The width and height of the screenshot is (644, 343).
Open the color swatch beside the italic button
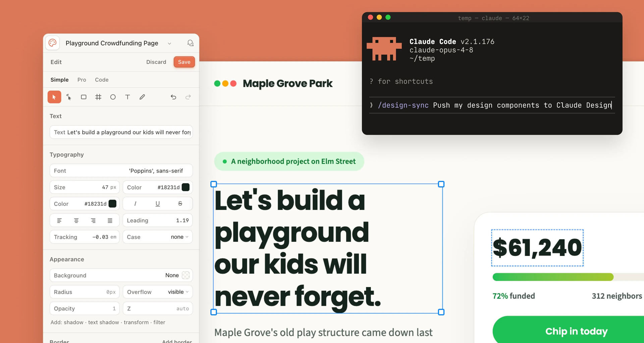(x=112, y=204)
